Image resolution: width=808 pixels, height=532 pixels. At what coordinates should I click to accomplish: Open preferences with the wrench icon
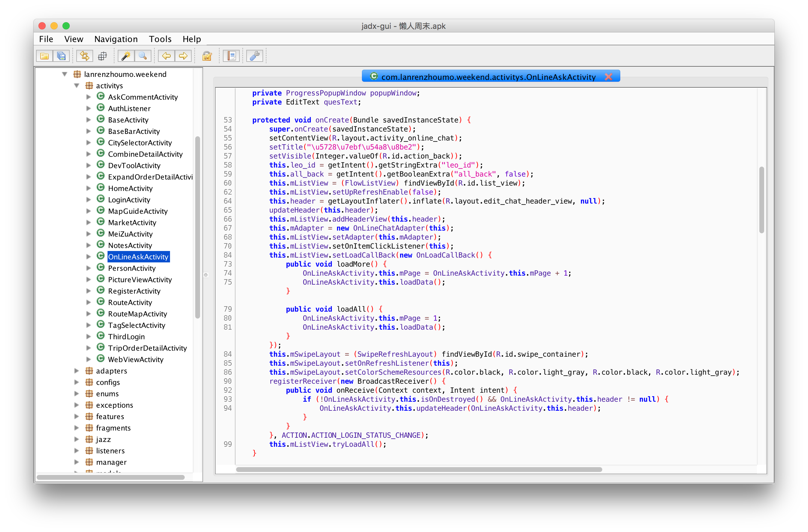pyautogui.click(x=255, y=56)
